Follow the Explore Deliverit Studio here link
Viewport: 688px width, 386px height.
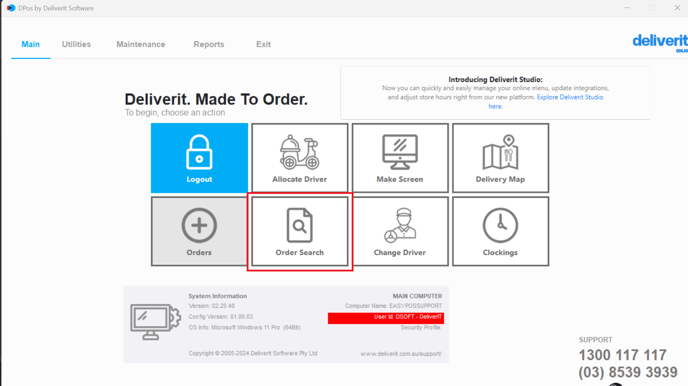point(570,97)
